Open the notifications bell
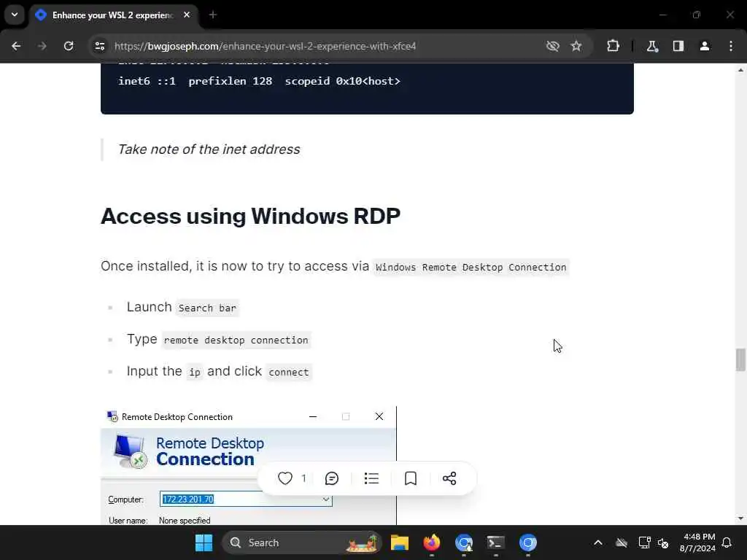 tap(727, 542)
